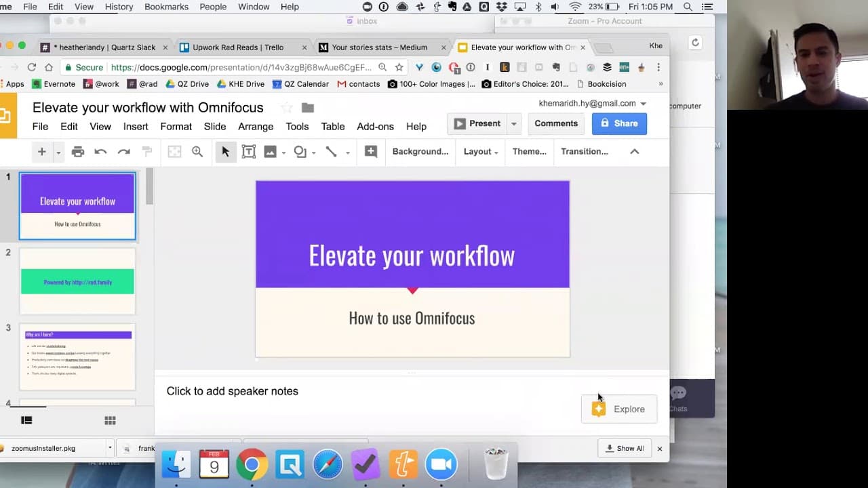Open the Table menu in Slides
Image resolution: width=868 pixels, height=488 pixels.
click(x=333, y=127)
